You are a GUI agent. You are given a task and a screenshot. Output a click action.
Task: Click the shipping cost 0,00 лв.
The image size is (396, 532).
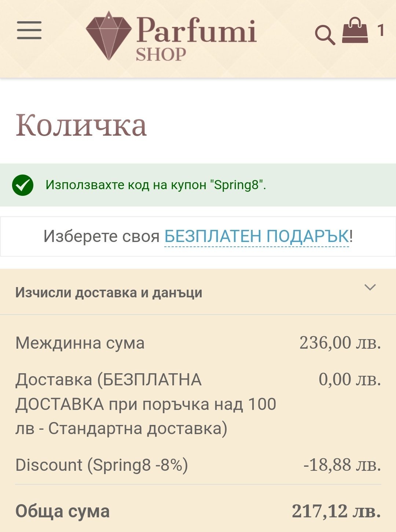(349, 379)
